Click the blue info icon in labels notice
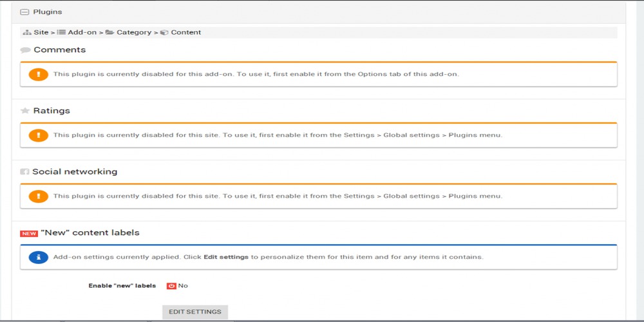The height and width of the screenshot is (322, 644). pyautogui.click(x=39, y=257)
